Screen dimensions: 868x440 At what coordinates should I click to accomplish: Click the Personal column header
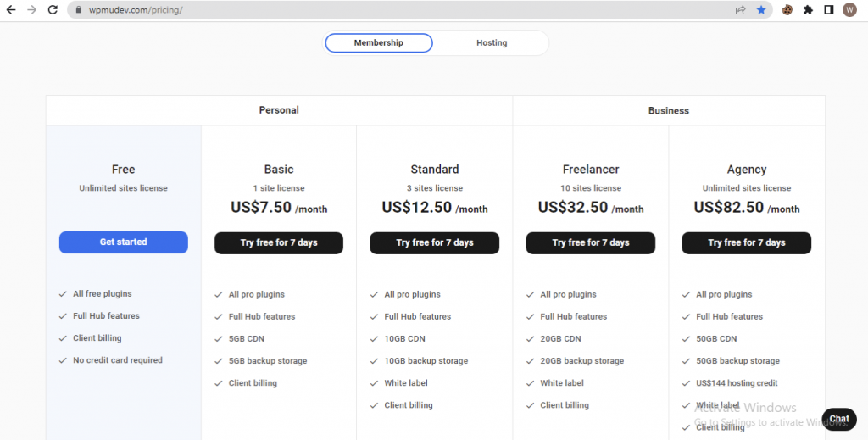(x=279, y=110)
